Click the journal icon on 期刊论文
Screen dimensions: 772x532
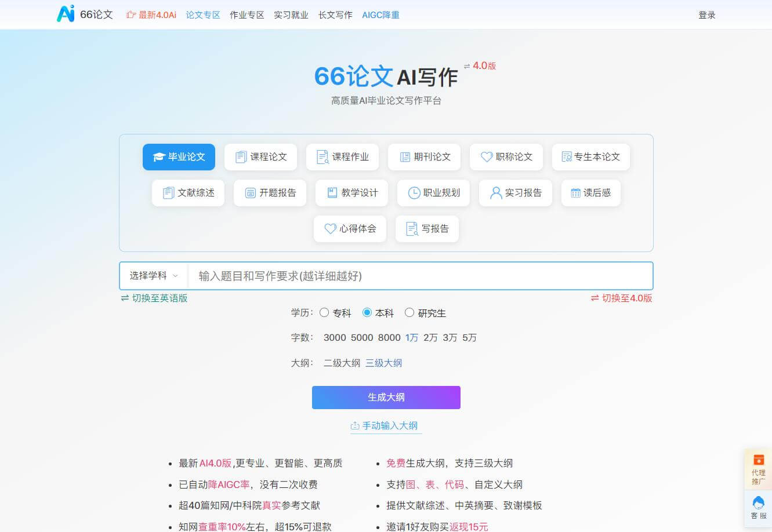pos(405,157)
